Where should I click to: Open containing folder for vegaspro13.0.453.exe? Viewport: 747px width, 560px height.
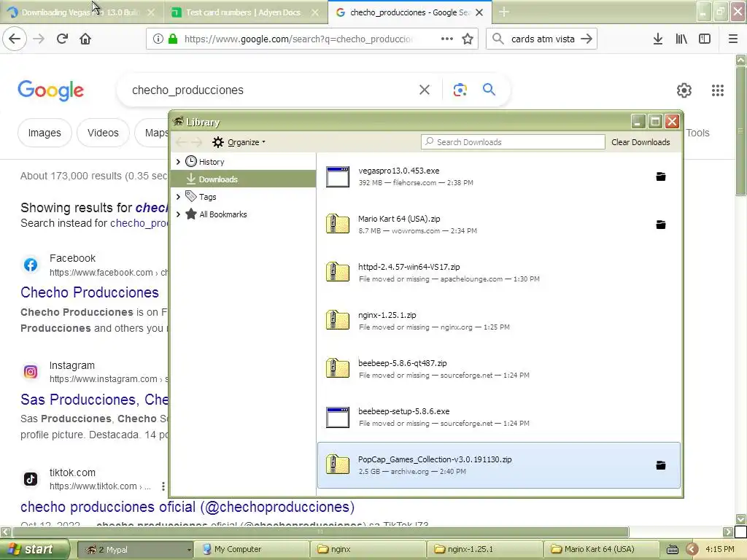661,176
